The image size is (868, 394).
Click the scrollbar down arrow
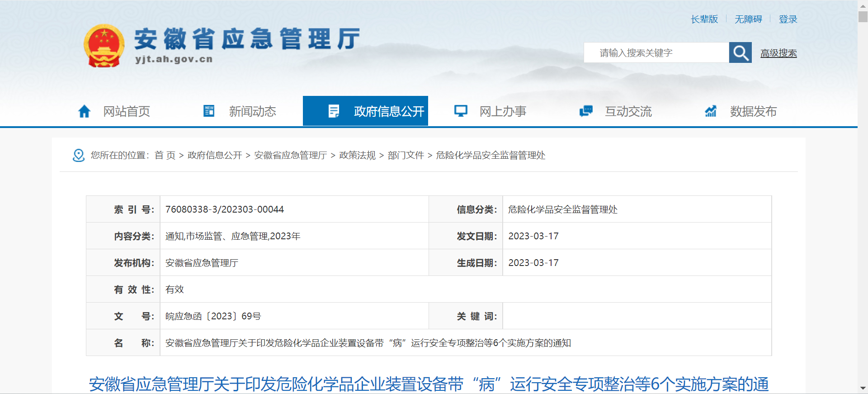click(863, 389)
